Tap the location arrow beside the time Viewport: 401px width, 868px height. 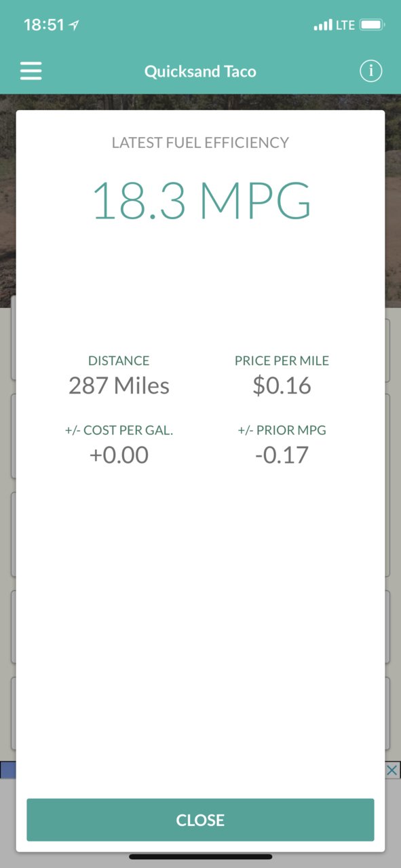tap(74, 25)
